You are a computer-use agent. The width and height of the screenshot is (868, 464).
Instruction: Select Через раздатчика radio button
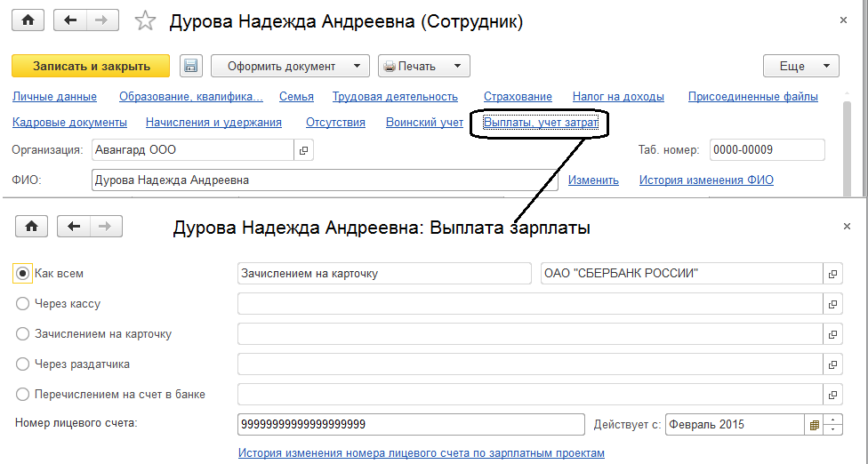(22, 364)
